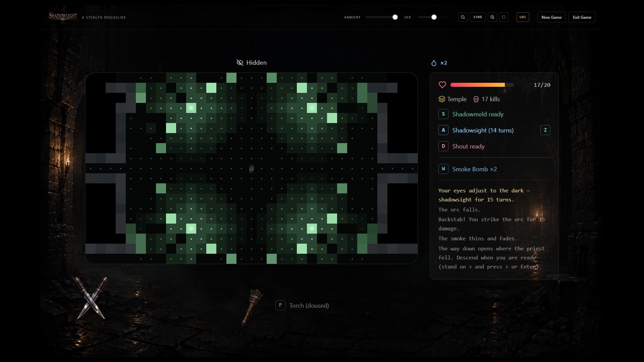Zoom in with the plus magnifier
The height and width of the screenshot is (362, 644).
(492, 17)
